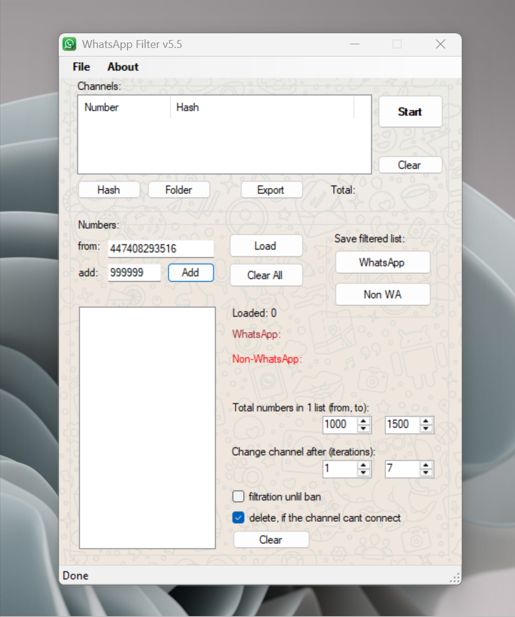Screen dimensions: 515x617
Task: Open the File menu
Action: [x=81, y=67]
